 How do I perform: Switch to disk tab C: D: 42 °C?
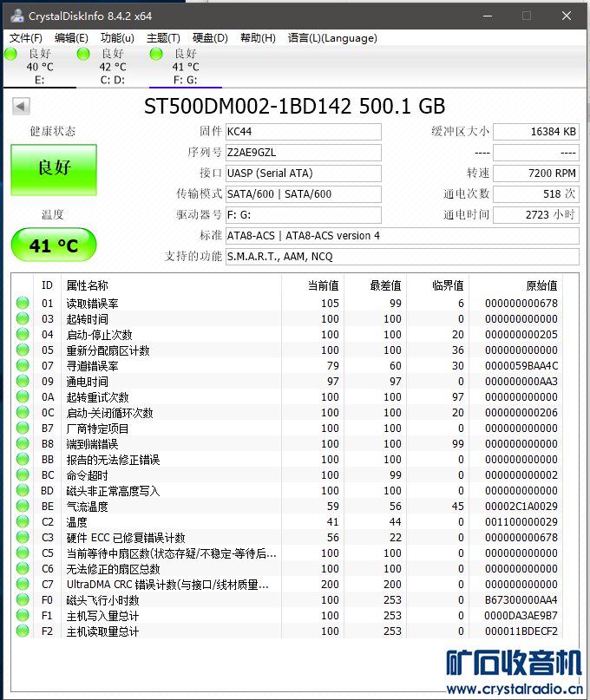click(113, 67)
